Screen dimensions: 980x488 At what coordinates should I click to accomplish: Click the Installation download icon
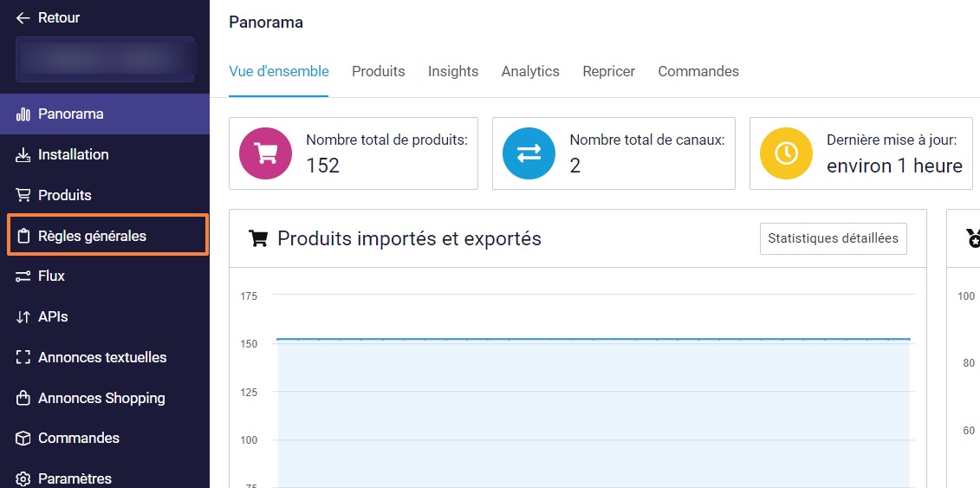(23, 155)
